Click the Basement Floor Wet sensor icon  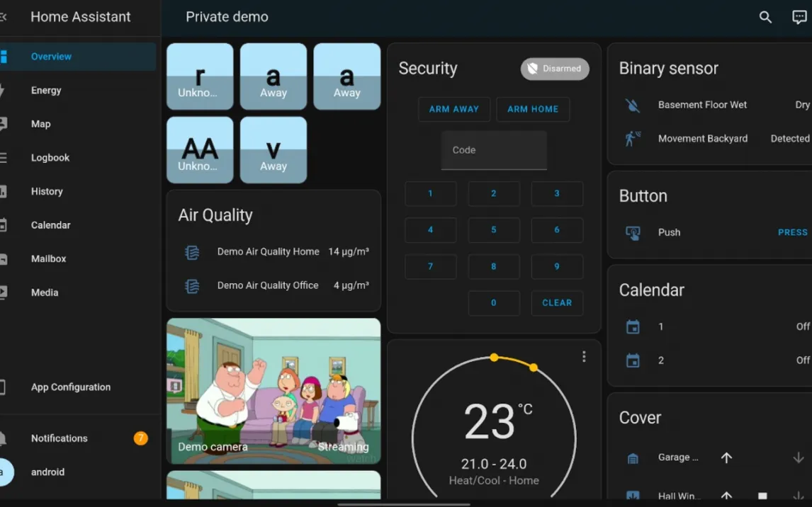[633, 105]
